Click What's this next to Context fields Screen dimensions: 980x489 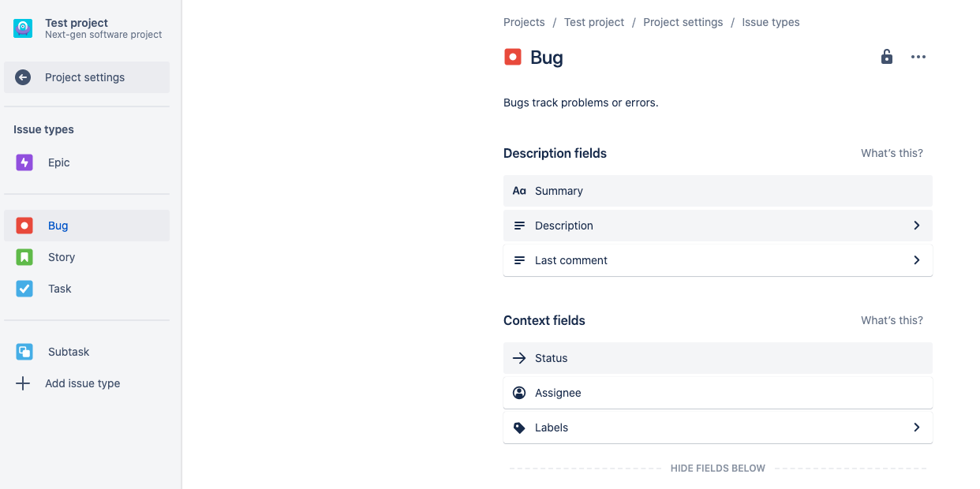click(x=891, y=319)
